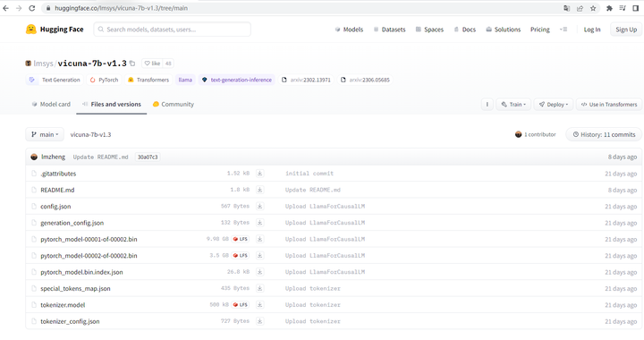
Task: Open Models in the top navigation
Action: (349, 30)
